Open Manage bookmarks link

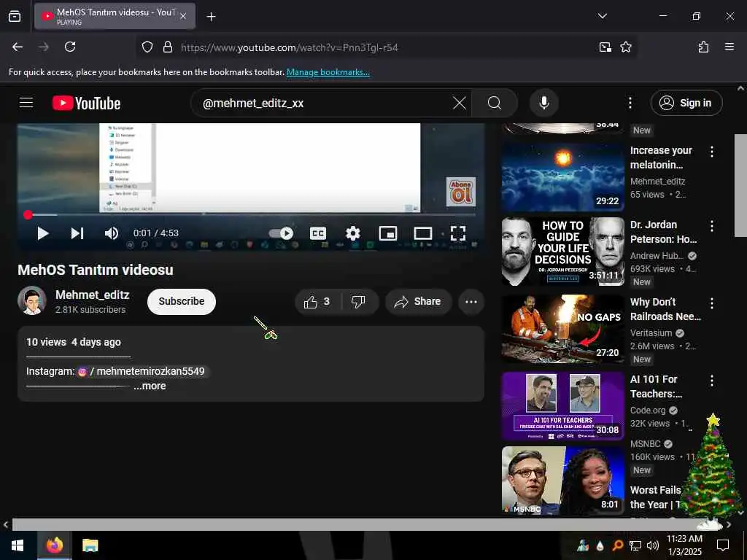tap(328, 72)
